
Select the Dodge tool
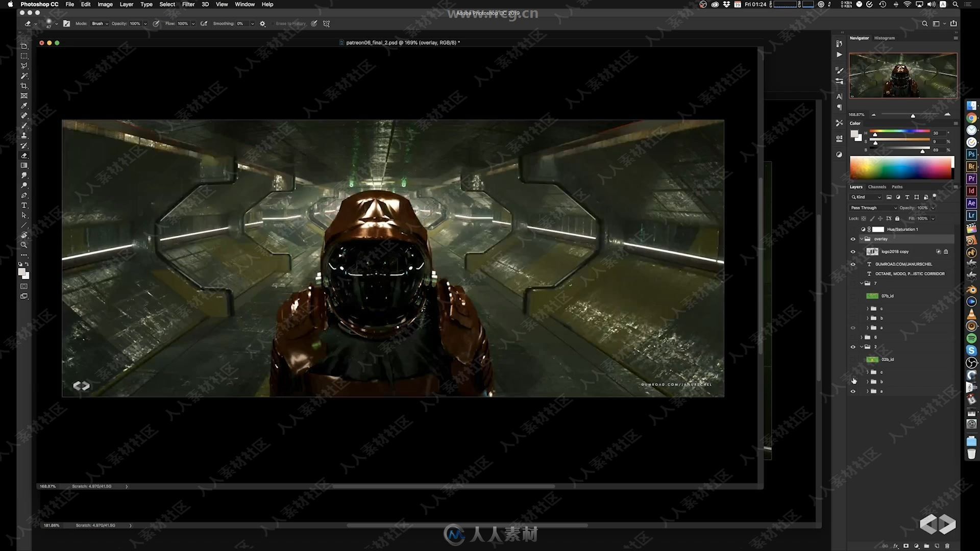pos(24,185)
